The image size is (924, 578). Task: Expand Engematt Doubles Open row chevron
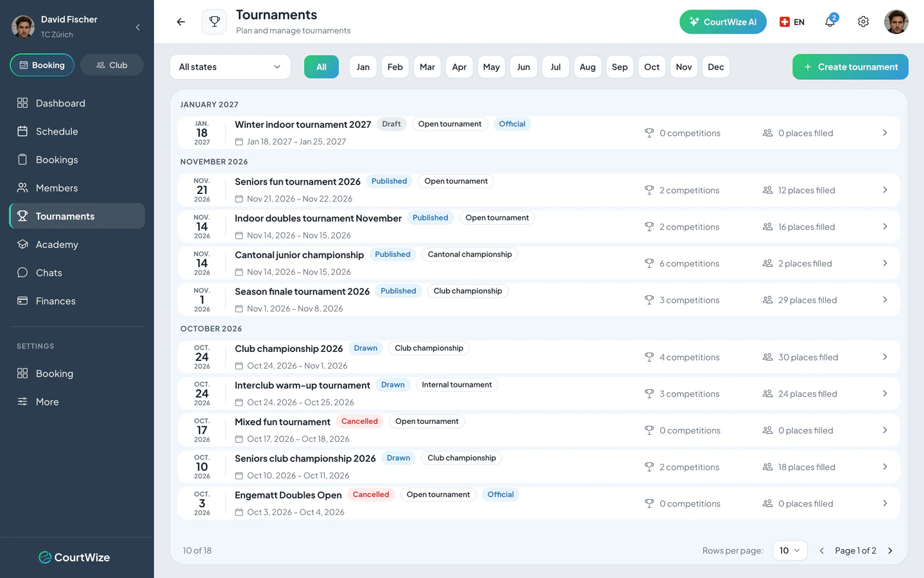coord(885,504)
